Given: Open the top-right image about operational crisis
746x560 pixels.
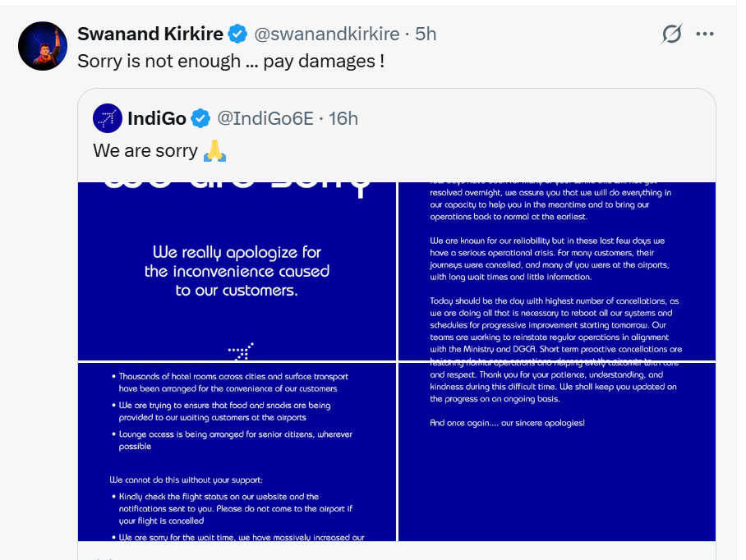Looking at the screenshot, I should click(556, 271).
